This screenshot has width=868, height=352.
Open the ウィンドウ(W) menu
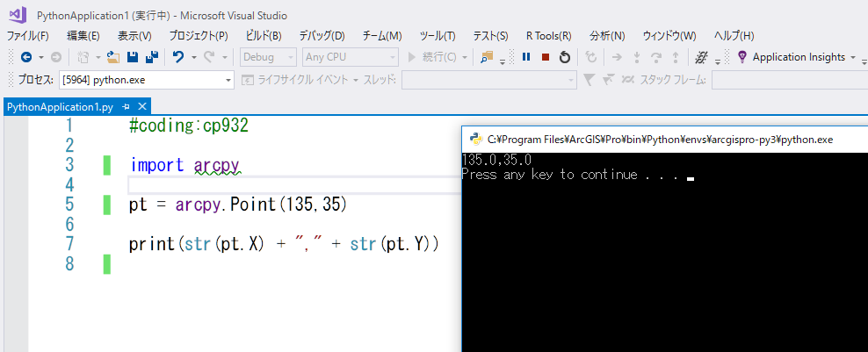pos(669,36)
